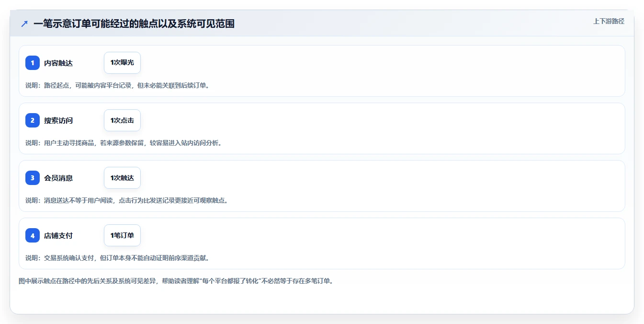Click the arrow icon beside the header title
The width and height of the screenshot is (644, 324).
[x=24, y=23]
